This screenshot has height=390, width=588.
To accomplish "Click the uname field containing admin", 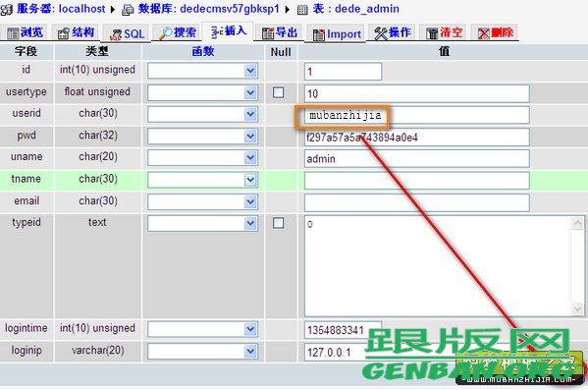I will coord(416,158).
